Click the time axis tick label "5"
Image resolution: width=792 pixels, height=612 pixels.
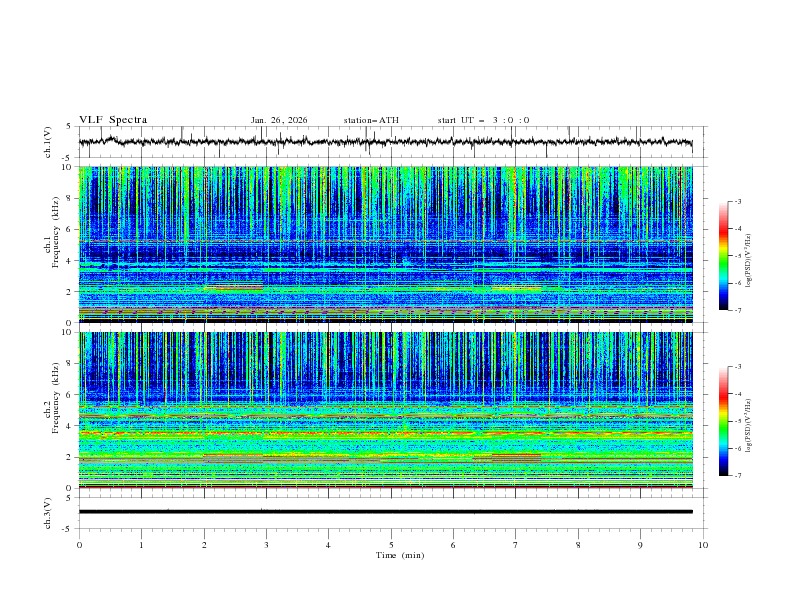coord(391,545)
